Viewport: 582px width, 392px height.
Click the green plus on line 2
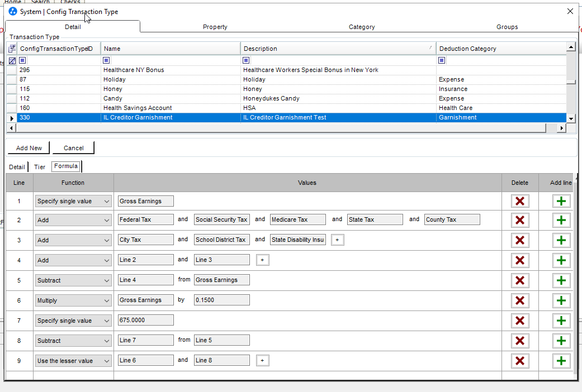[x=561, y=220]
